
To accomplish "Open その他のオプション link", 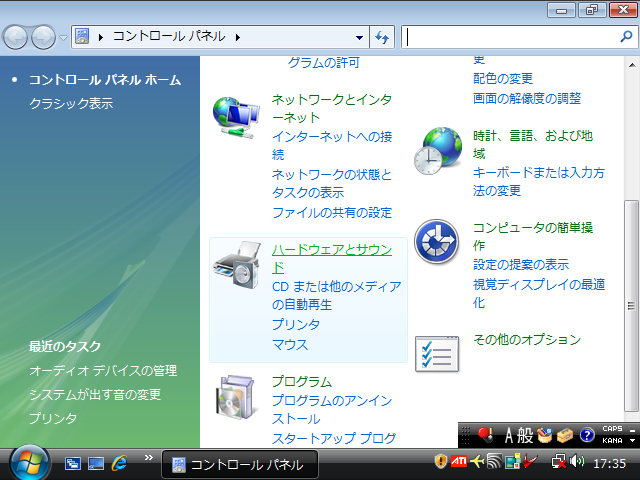I will pyautogui.click(x=527, y=340).
